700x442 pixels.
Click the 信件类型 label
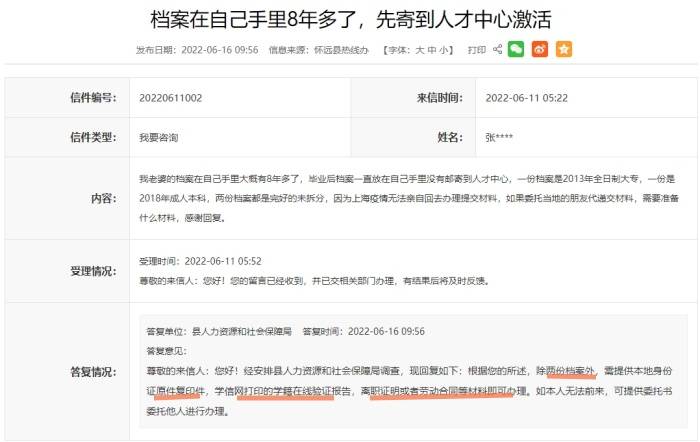pyautogui.click(x=93, y=137)
